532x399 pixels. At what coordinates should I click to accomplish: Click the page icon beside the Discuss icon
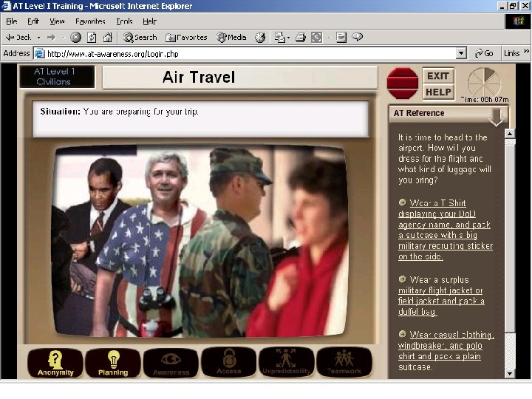[341, 38]
